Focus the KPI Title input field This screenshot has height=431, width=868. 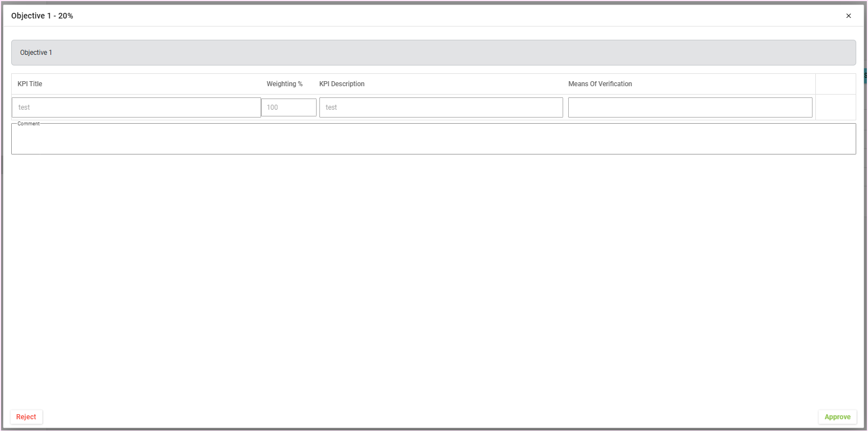coord(136,107)
